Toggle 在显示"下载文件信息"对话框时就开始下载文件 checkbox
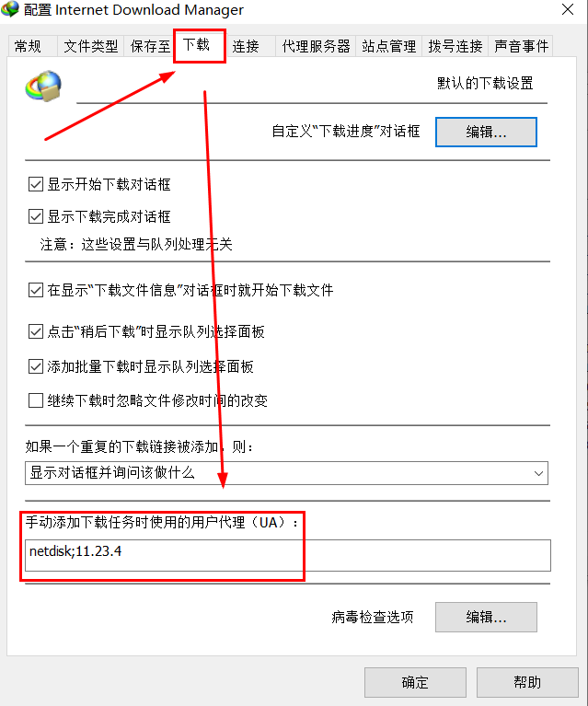Screen dimensions: 588x706 pos(36,290)
